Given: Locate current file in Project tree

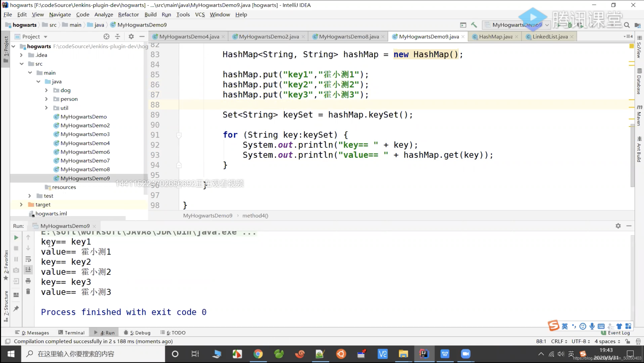Looking at the screenshot, I should (106, 36).
